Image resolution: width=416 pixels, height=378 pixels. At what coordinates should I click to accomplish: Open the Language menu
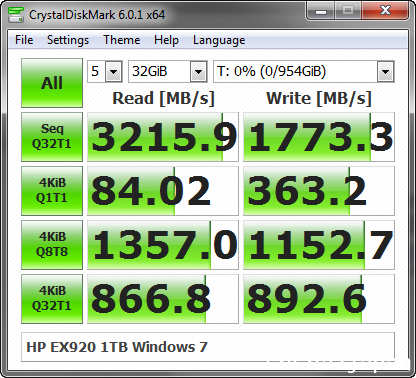click(219, 40)
